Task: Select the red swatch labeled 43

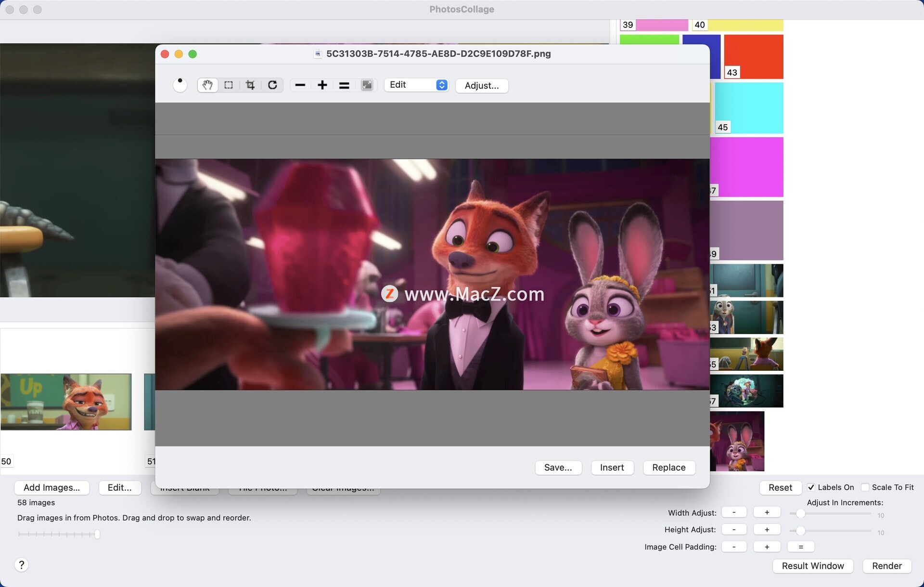Action: (754, 56)
